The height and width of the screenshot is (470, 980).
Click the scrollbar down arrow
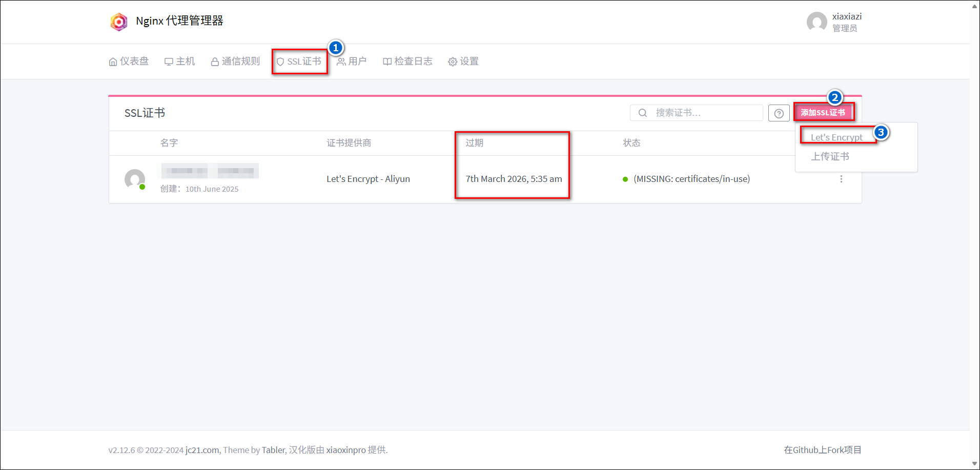(x=974, y=464)
